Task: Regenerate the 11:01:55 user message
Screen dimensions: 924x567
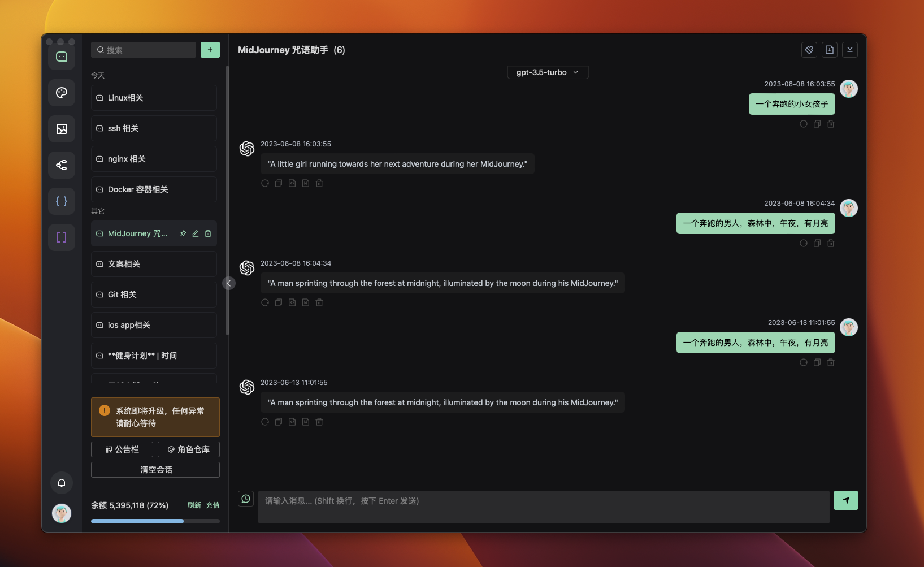Action: [x=804, y=362]
